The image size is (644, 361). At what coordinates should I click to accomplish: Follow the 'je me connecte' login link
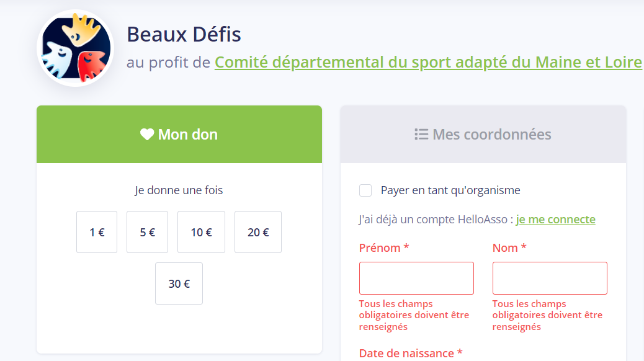coord(556,220)
